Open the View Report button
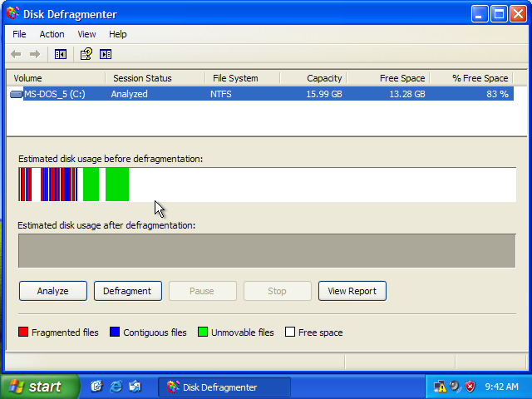Viewport: 532px width, 399px height. (352, 291)
